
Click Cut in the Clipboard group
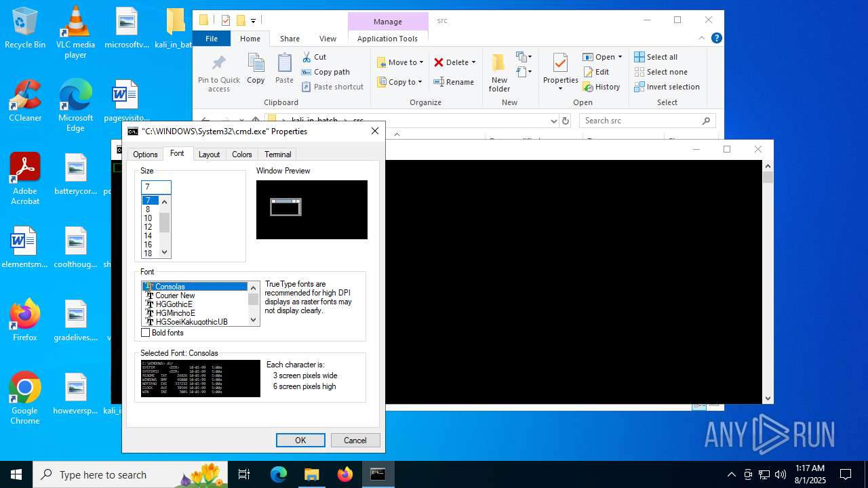tap(314, 57)
